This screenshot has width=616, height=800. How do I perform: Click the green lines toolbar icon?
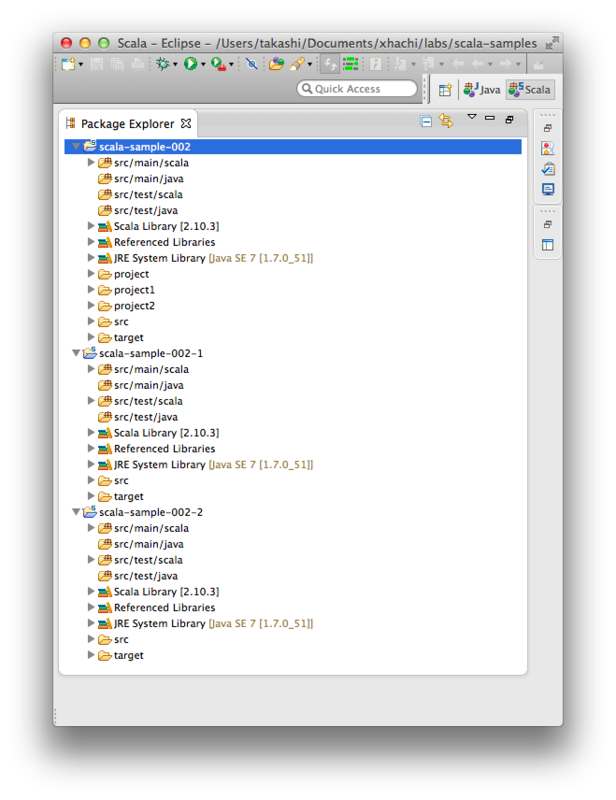point(351,64)
